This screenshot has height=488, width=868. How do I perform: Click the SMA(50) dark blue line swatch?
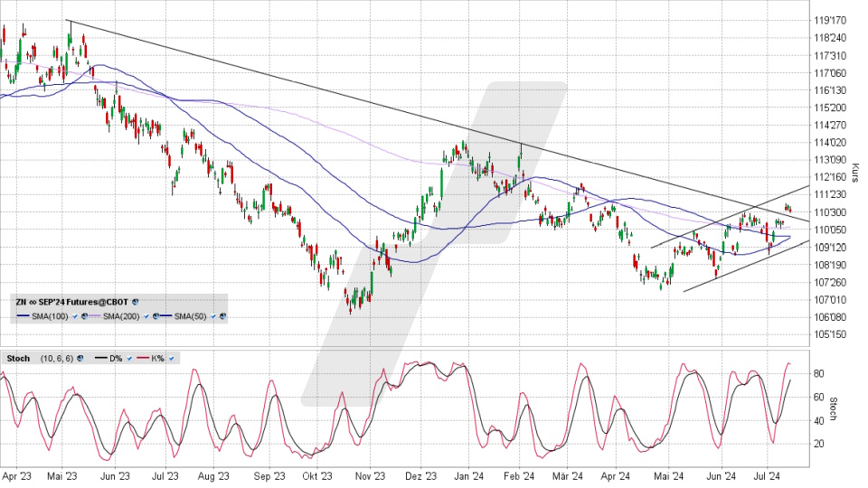click(x=166, y=316)
